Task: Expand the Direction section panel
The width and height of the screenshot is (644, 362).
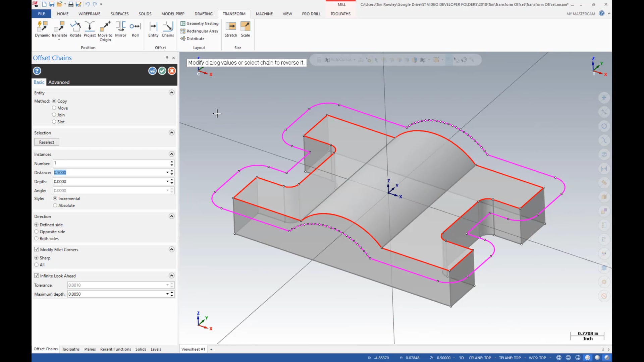Action: click(171, 216)
